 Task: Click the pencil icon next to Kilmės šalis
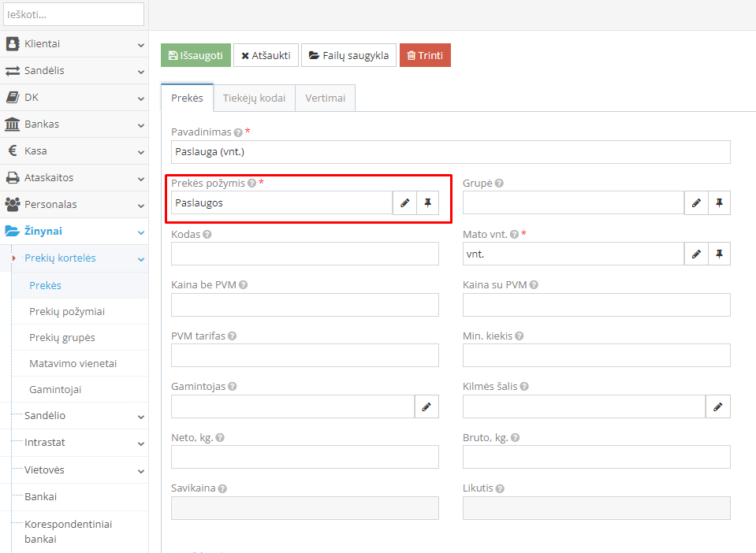click(x=718, y=406)
